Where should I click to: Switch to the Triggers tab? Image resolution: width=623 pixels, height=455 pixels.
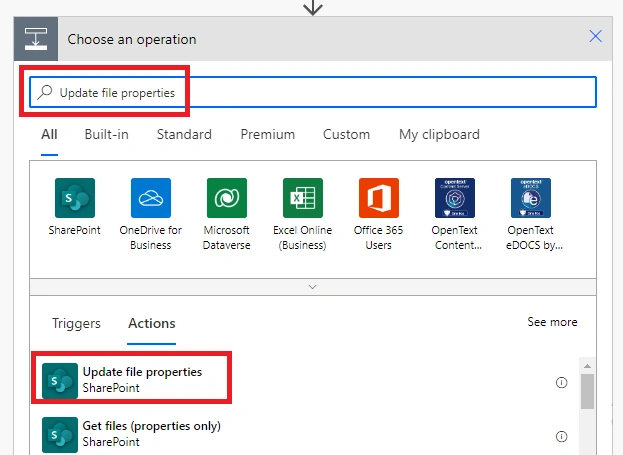click(76, 323)
